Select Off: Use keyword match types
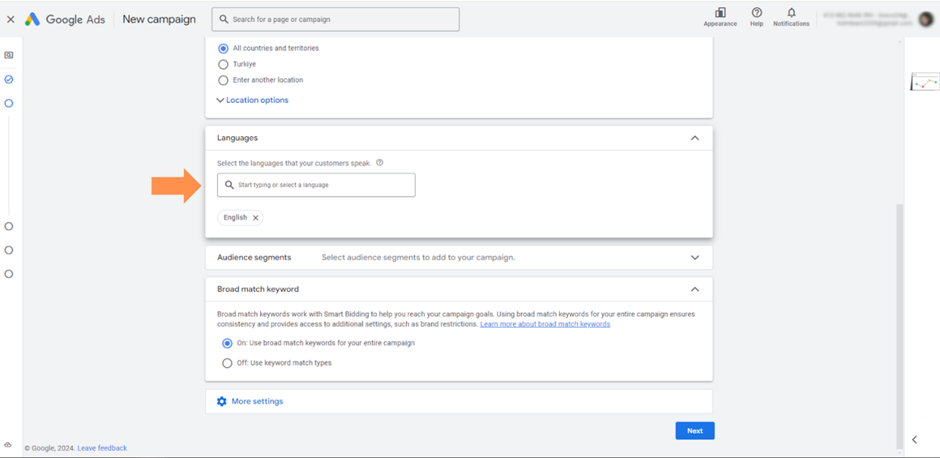This screenshot has height=458, width=940. (227, 363)
